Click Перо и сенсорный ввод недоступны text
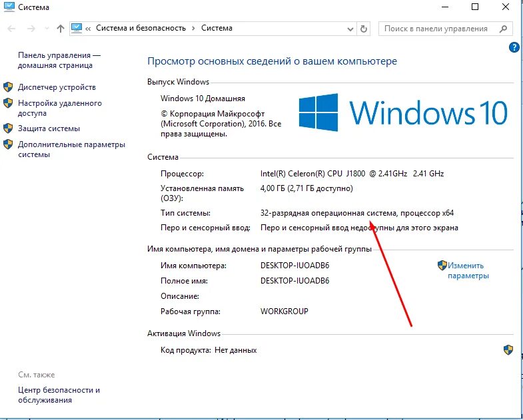Image resolution: width=523 pixels, height=420 pixels. pyautogui.click(x=359, y=228)
